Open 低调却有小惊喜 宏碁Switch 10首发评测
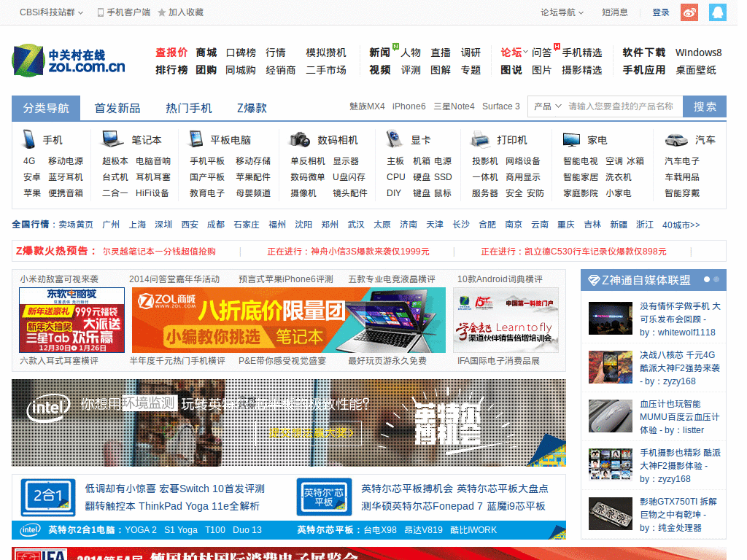The width and height of the screenshot is (747, 560). [x=175, y=489]
